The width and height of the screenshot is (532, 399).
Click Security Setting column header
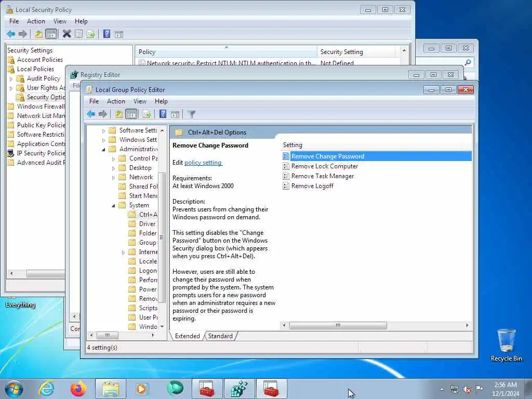(356, 51)
